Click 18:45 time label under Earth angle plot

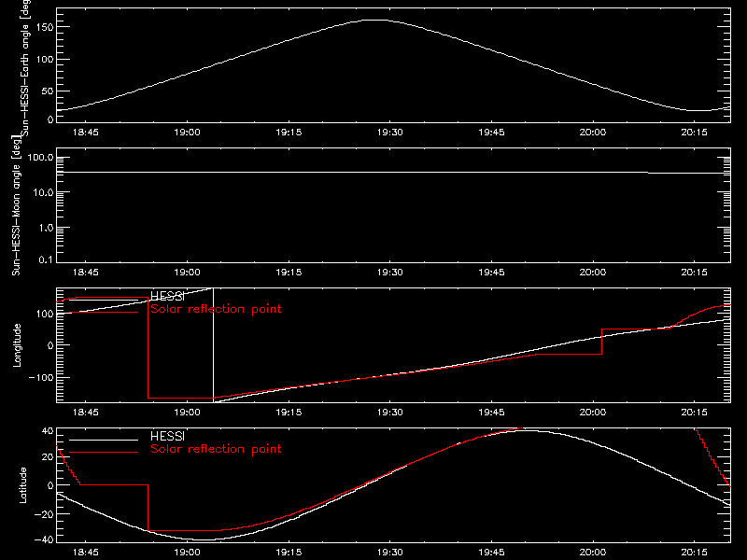[86, 133]
